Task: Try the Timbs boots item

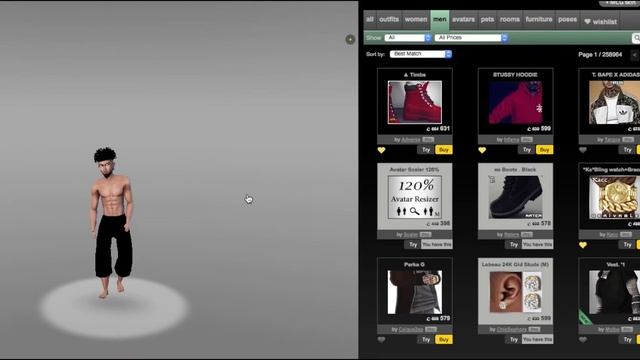Action: coord(426,150)
